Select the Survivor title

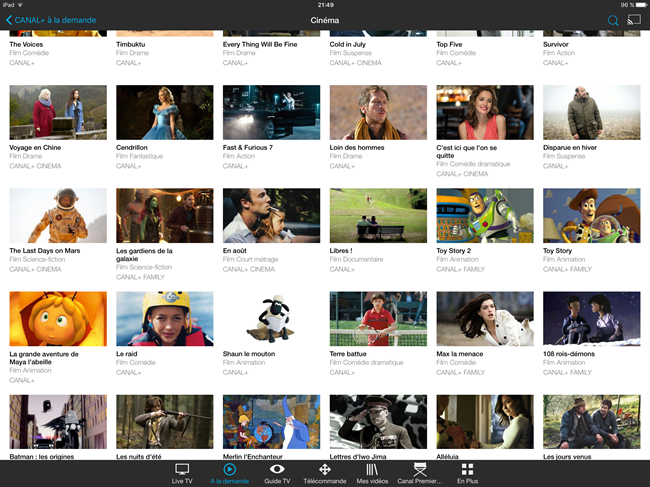point(556,44)
